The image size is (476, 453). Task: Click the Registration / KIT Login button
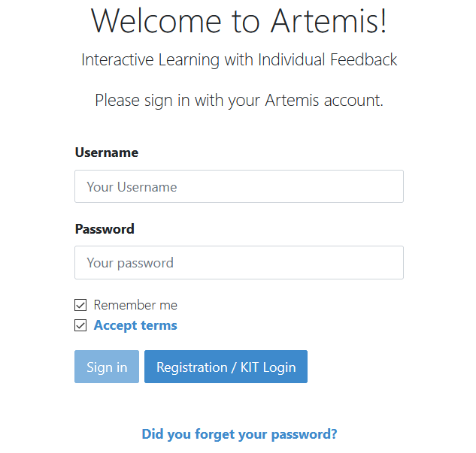[x=226, y=367]
